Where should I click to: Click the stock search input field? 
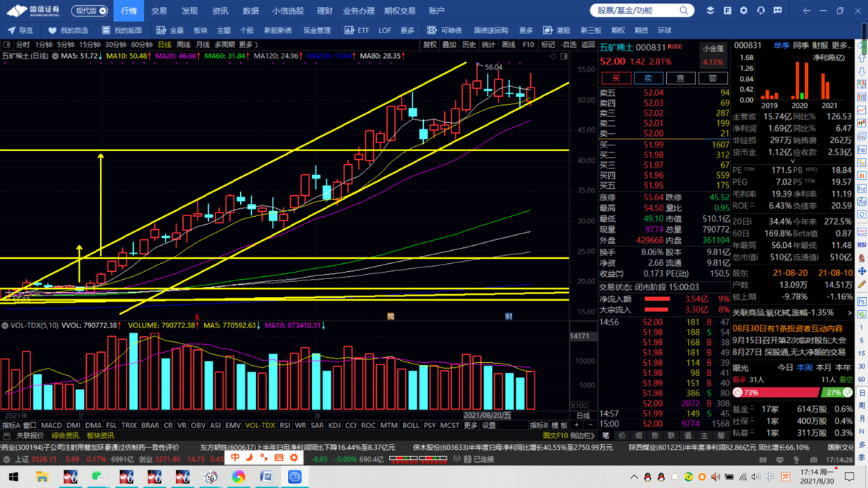click(635, 11)
